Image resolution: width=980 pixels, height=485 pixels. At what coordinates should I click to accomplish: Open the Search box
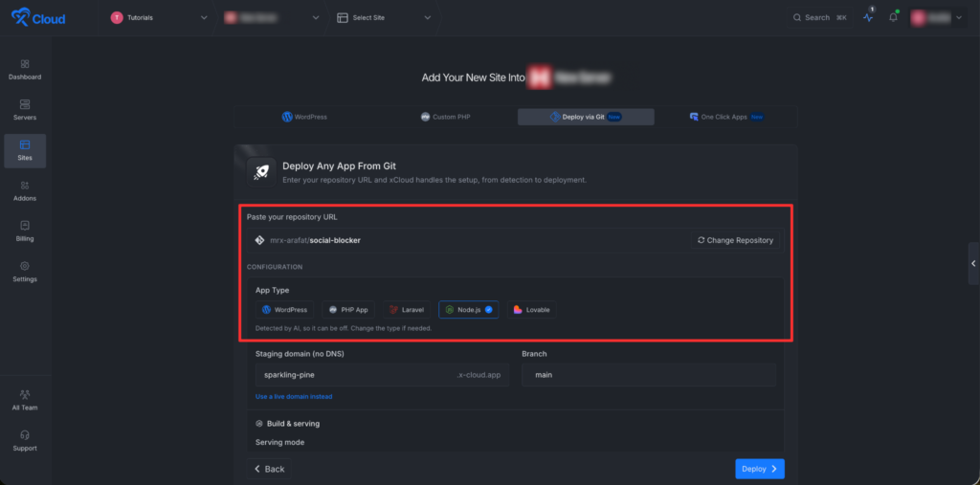pyautogui.click(x=819, y=17)
